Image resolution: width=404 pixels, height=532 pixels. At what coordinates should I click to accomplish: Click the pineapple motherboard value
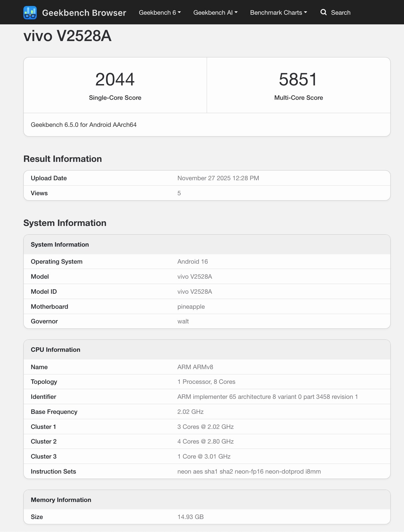click(x=191, y=307)
